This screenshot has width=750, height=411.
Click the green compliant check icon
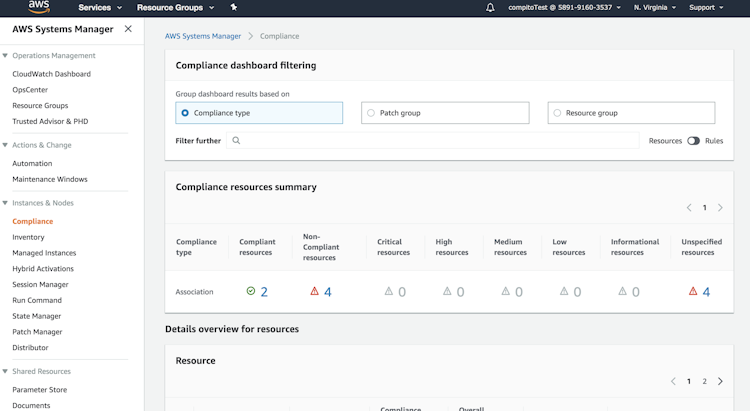251,292
